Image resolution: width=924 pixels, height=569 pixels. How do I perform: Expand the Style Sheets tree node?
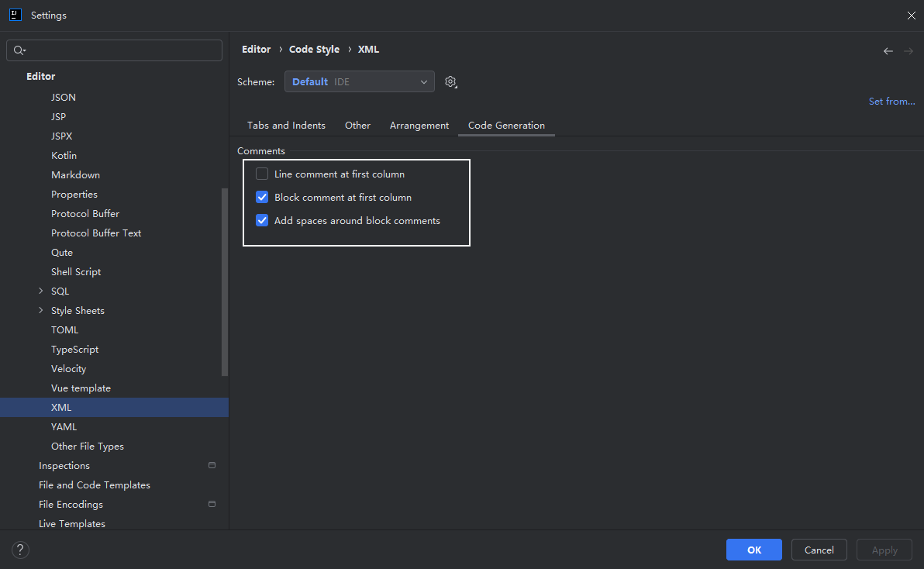40,310
